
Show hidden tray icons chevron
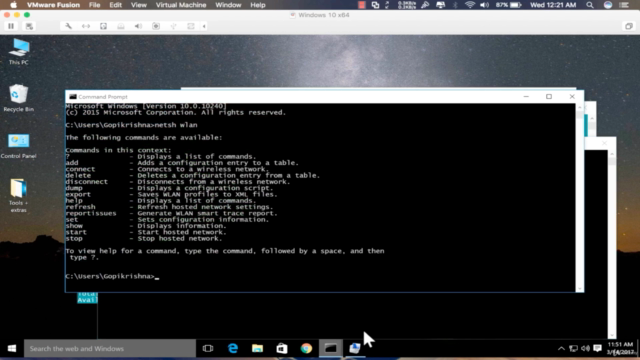(x=561, y=349)
